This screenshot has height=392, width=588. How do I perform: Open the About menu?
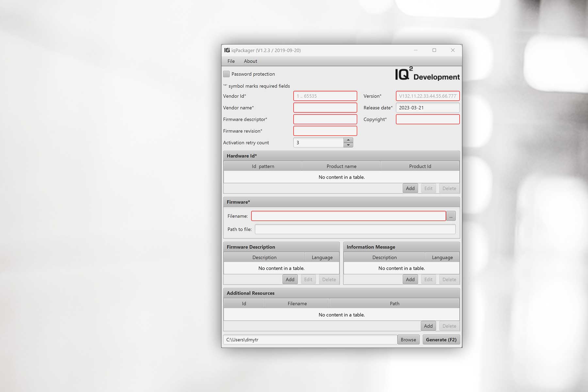250,61
